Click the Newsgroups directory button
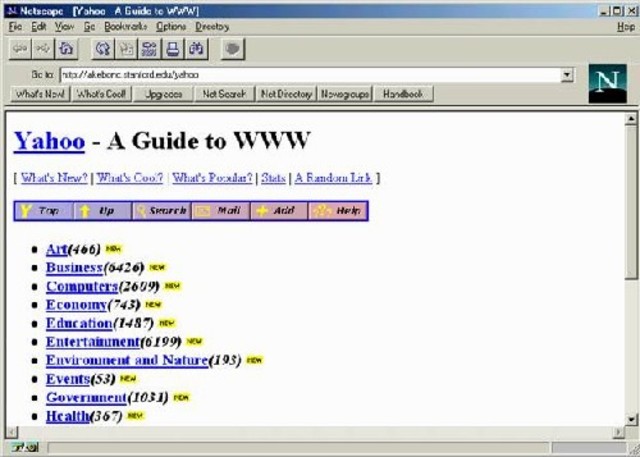 pyautogui.click(x=344, y=94)
